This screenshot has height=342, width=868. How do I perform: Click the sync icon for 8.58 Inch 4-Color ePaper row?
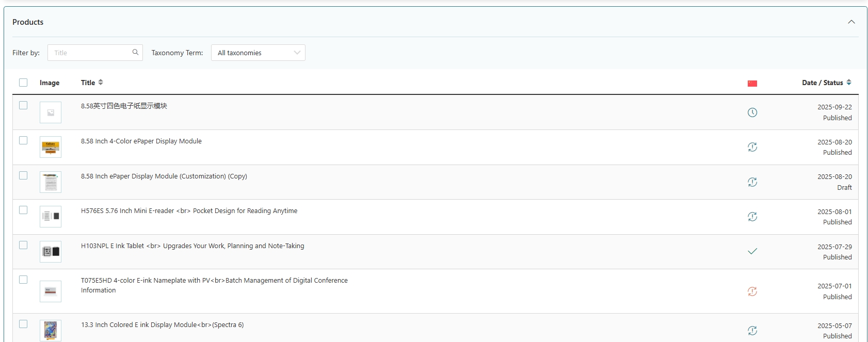tap(752, 147)
